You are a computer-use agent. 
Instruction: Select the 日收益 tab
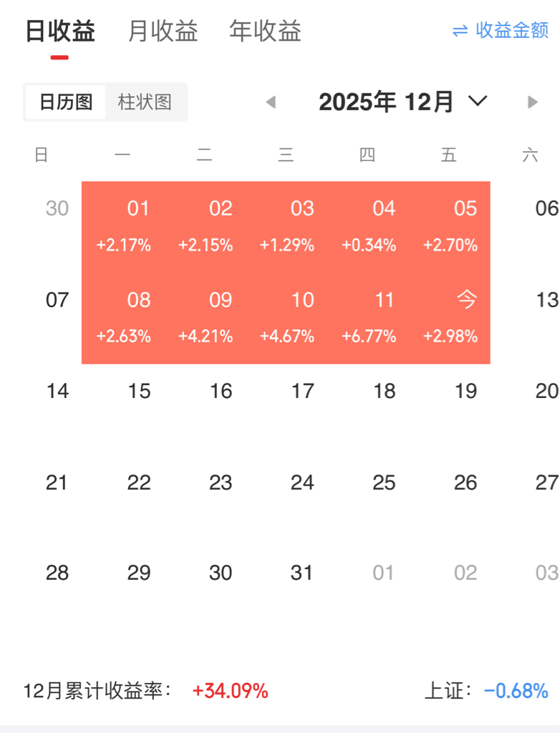(x=60, y=31)
